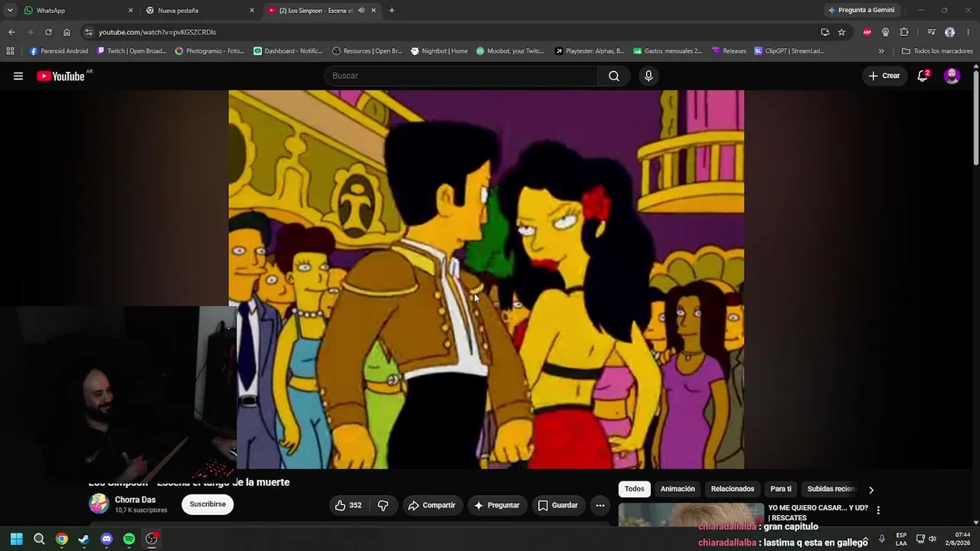
Task: Click the Compartir button
Action: point(431,505)
